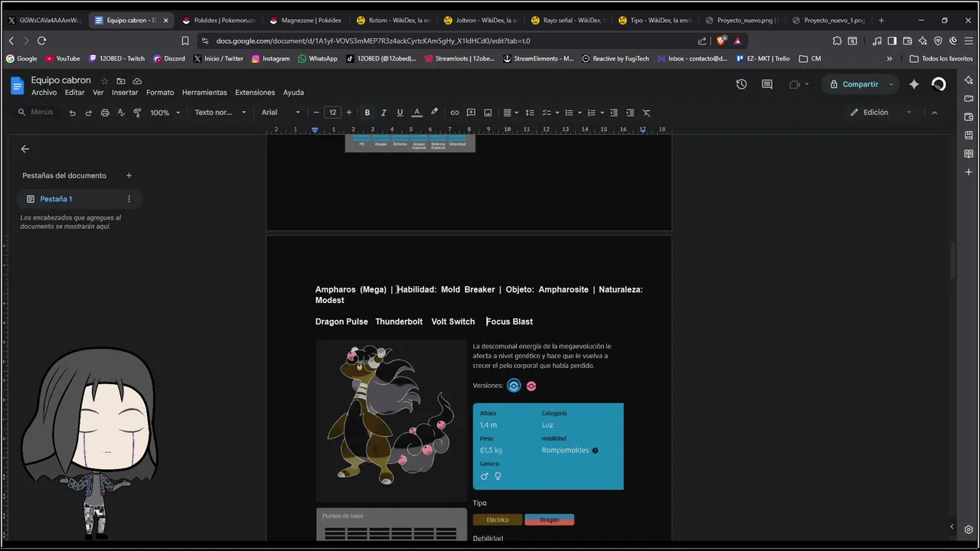Select the paint format tool
Screen dimensions: 980x551
(137, 112)
